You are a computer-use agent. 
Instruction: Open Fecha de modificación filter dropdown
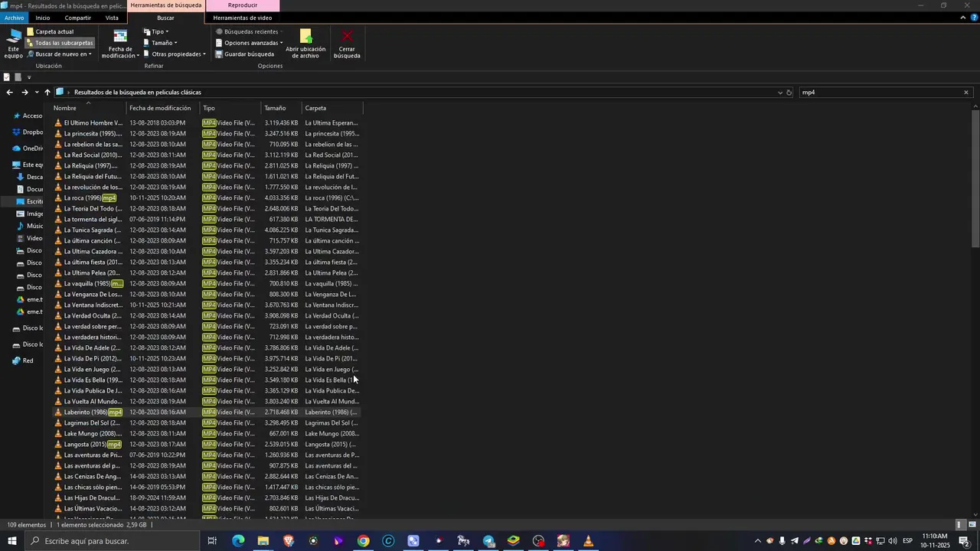(x=120, y=44)
